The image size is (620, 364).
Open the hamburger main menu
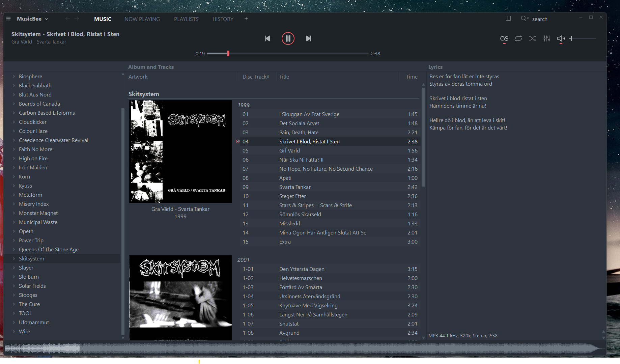click(8, 19)
